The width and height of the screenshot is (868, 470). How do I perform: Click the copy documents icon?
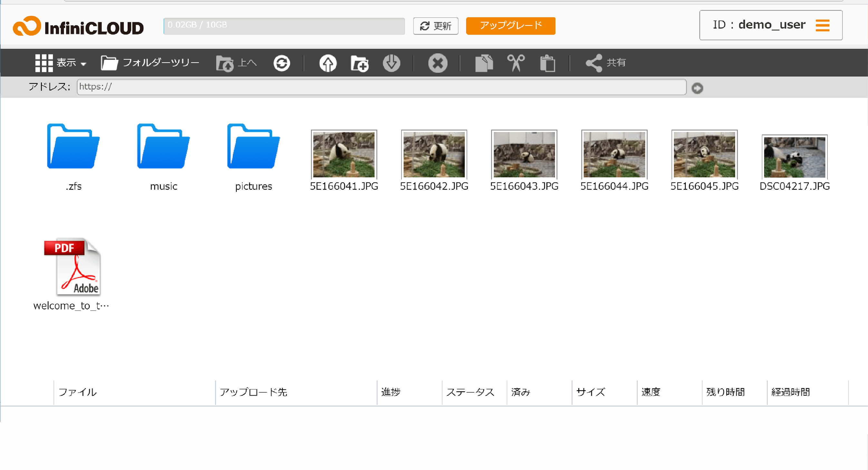click(484, 63)
